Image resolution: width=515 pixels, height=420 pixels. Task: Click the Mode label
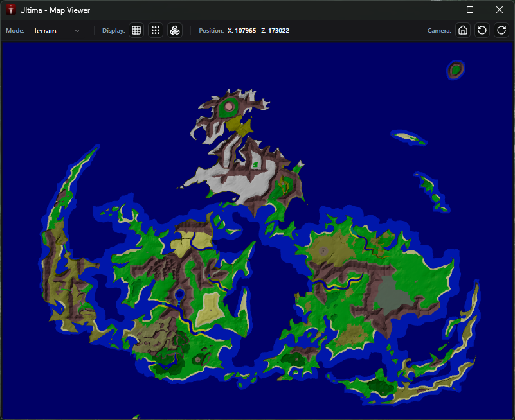(15, 31)
